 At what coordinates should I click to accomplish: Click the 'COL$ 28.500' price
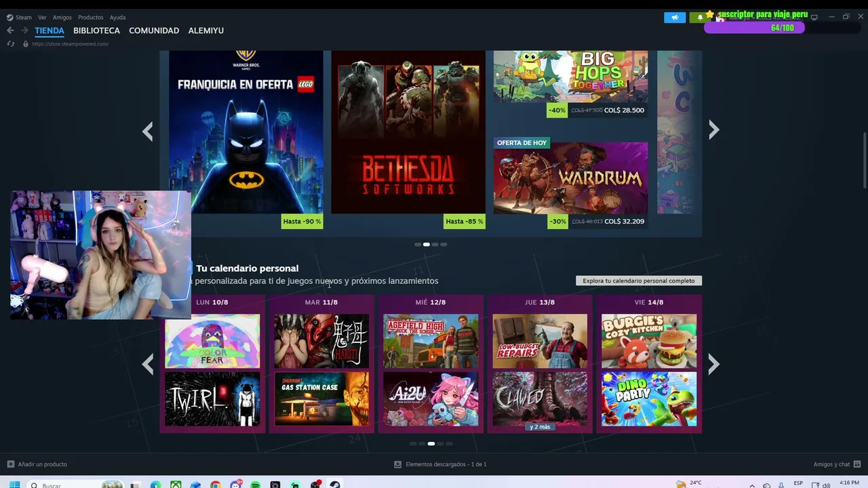coord(625,110)
